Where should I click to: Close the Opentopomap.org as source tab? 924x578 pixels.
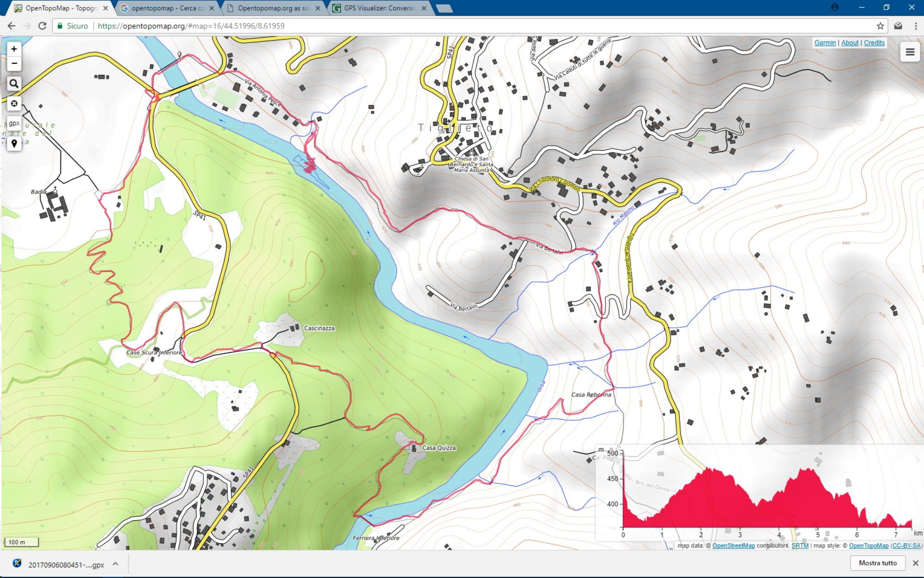tap(318, 8)
